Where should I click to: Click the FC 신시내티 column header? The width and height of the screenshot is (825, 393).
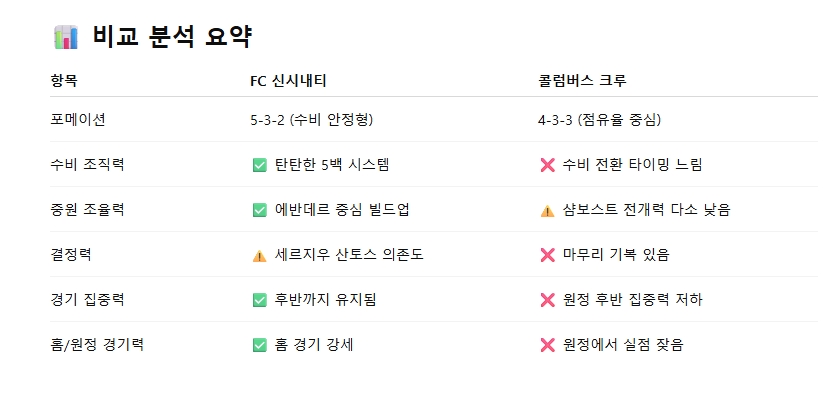[x=288, y=81]
